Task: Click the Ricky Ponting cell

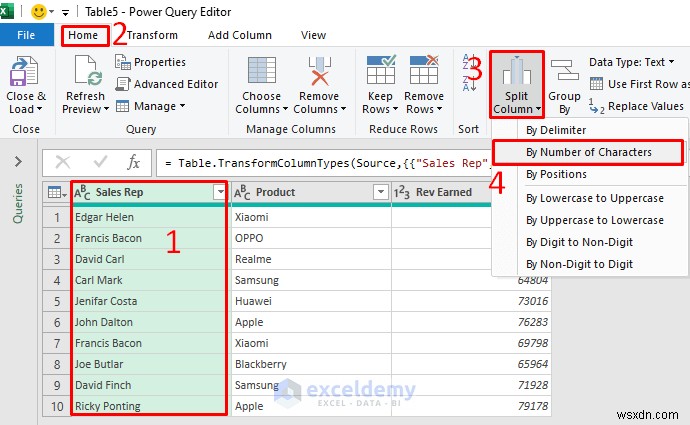Action: click(149, 406)
